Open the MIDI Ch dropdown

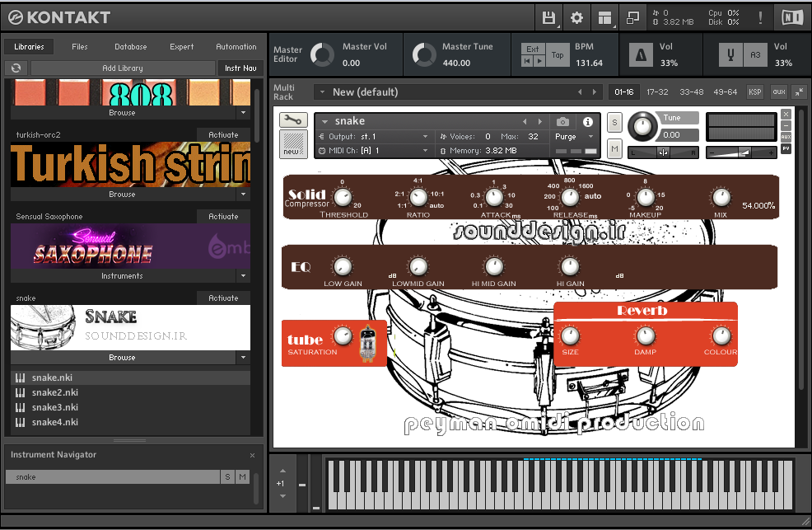point(425,151)
